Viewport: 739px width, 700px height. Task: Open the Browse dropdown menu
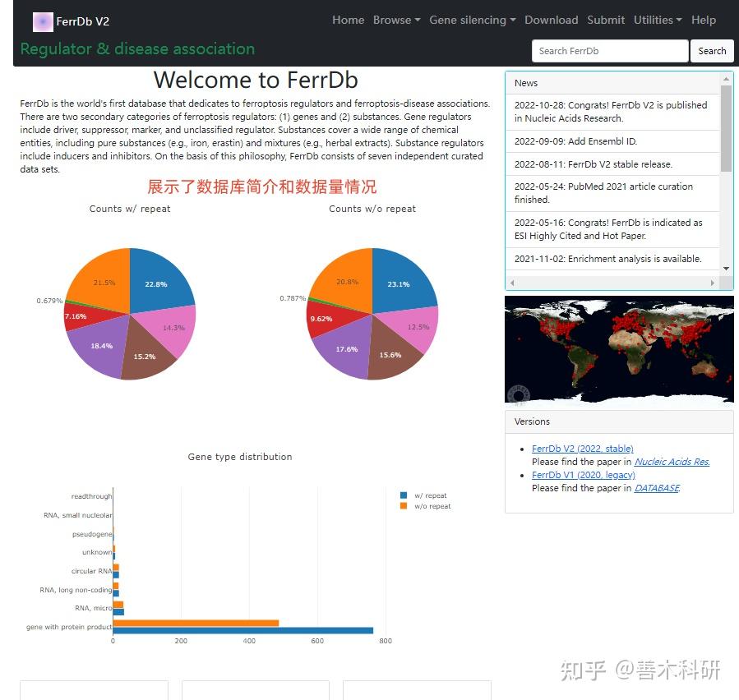click(396, 20)
